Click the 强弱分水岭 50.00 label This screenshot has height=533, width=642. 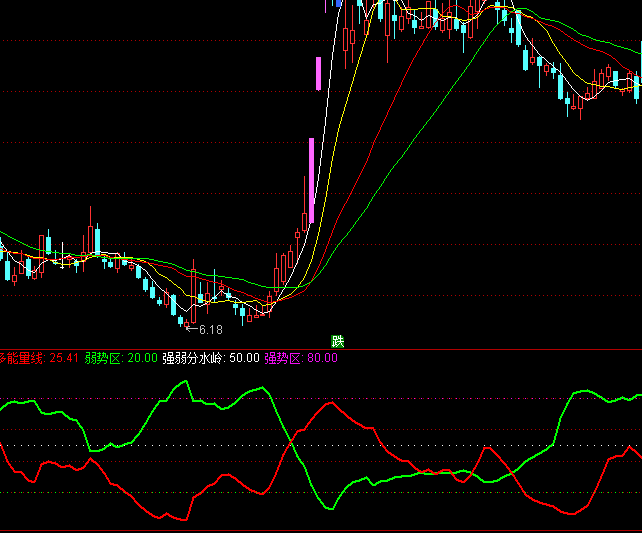click(210, 357)
